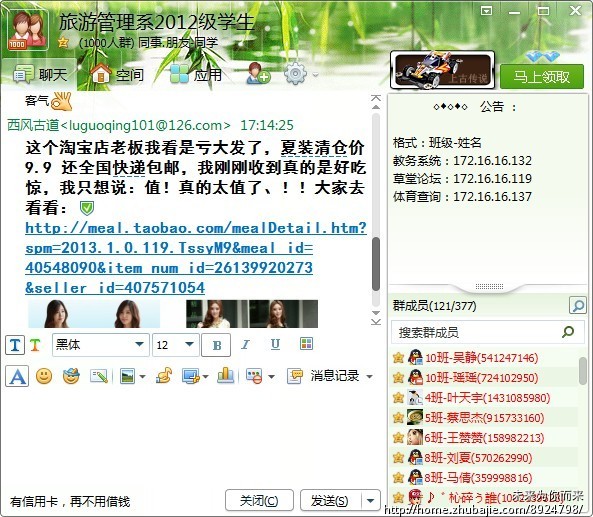Open the 有信用卡，再不用借钱 ad link
593x517 pixels.
[x=70, y=502]
